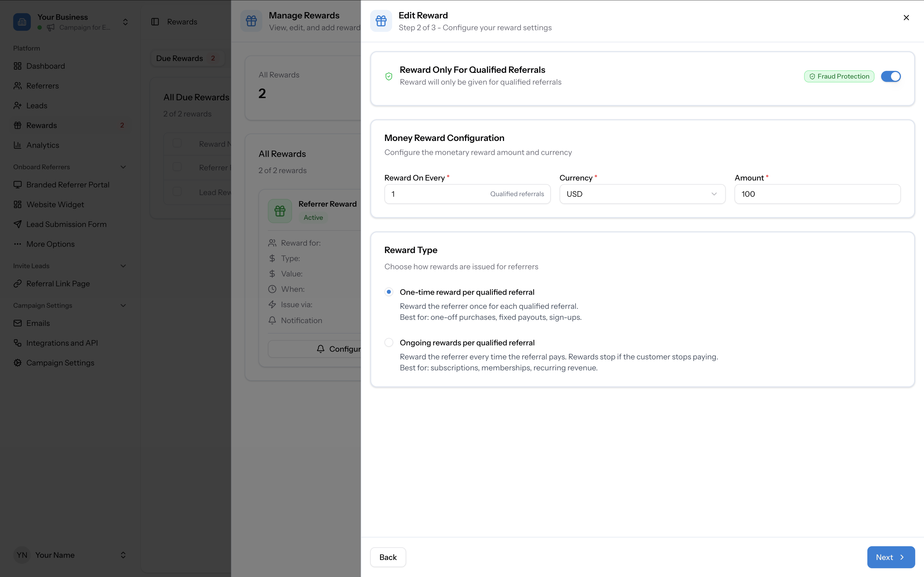The image size is (924, 577).
Task: Open the Emails section
Action: (38, 323)
